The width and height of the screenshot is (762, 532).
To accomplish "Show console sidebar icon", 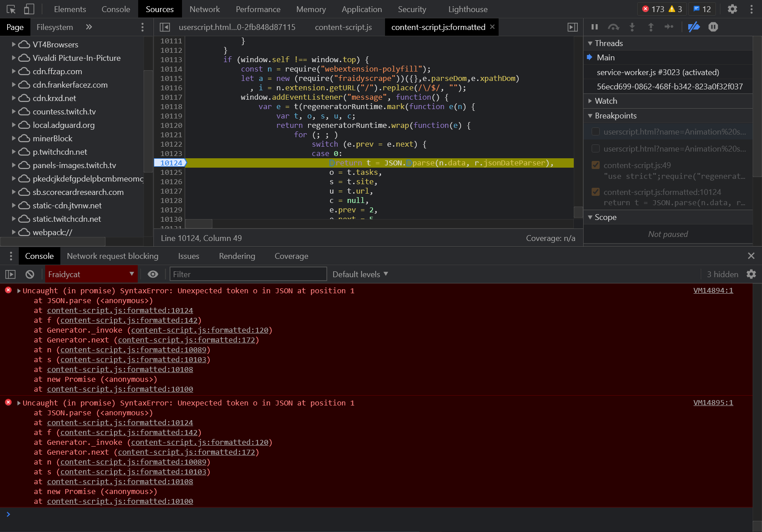I will tap(10, 274).
